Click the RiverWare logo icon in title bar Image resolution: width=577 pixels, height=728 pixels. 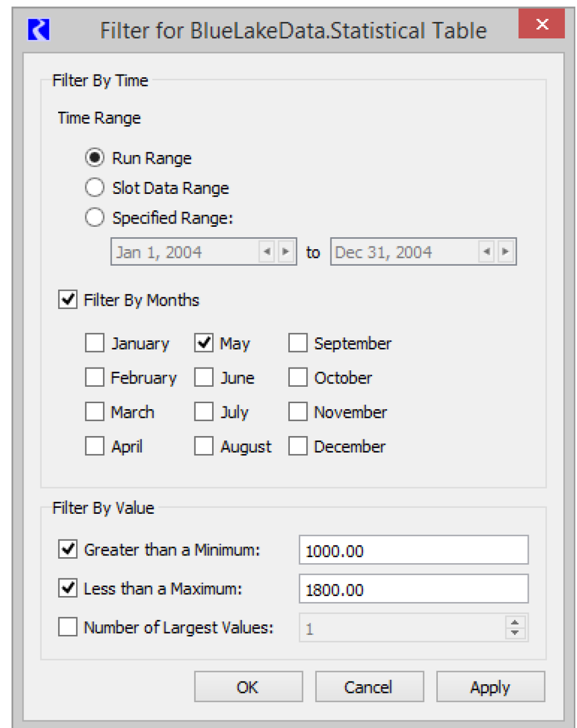click(x=39, y=30)
